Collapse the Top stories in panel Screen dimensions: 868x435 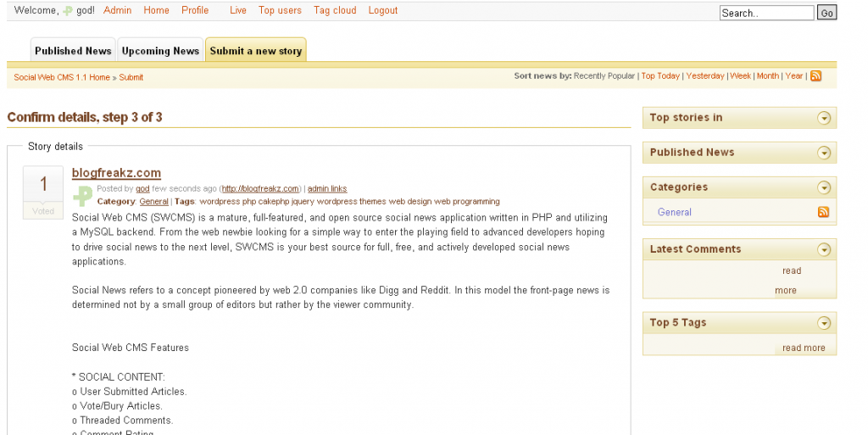(823, 118)
